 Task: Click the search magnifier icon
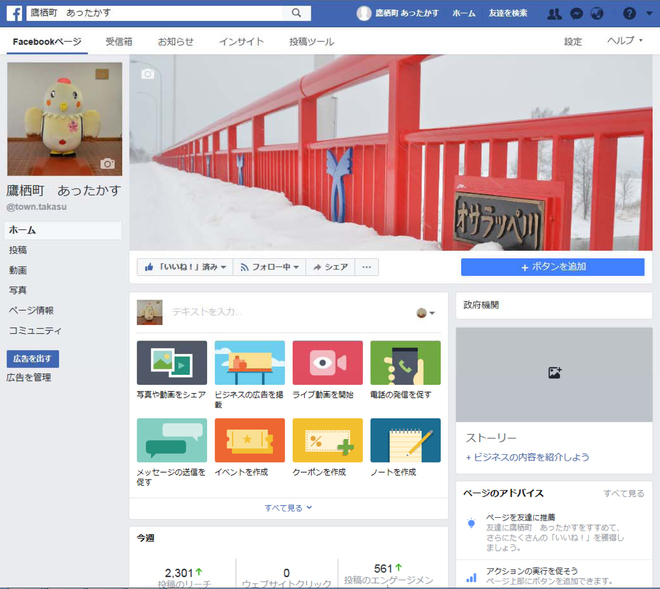296,13
